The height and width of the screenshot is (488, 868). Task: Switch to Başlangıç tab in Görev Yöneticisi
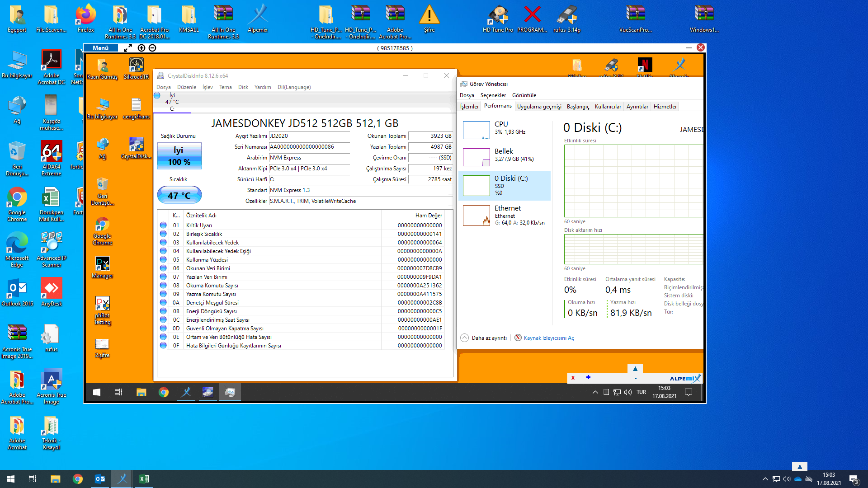tap(578, 107)
